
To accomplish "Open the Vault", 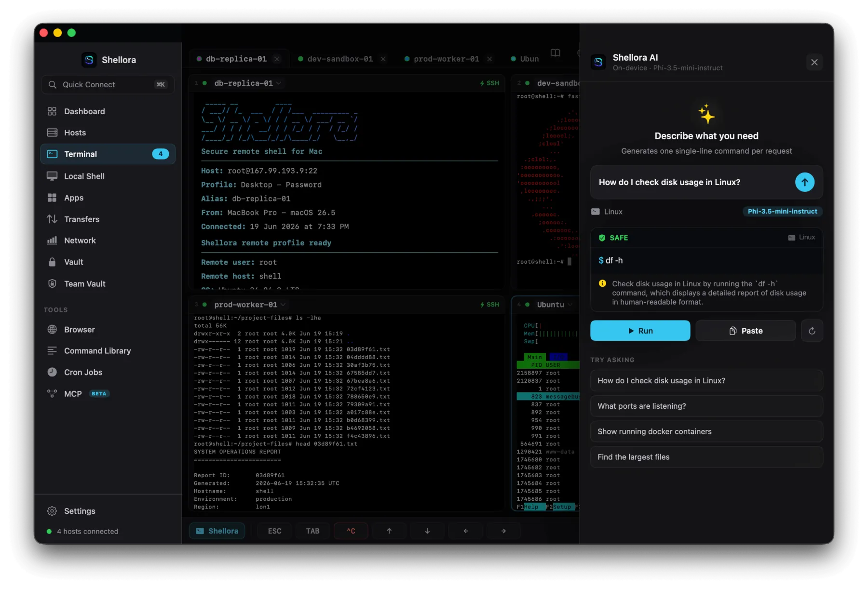I will pos(108,262).
